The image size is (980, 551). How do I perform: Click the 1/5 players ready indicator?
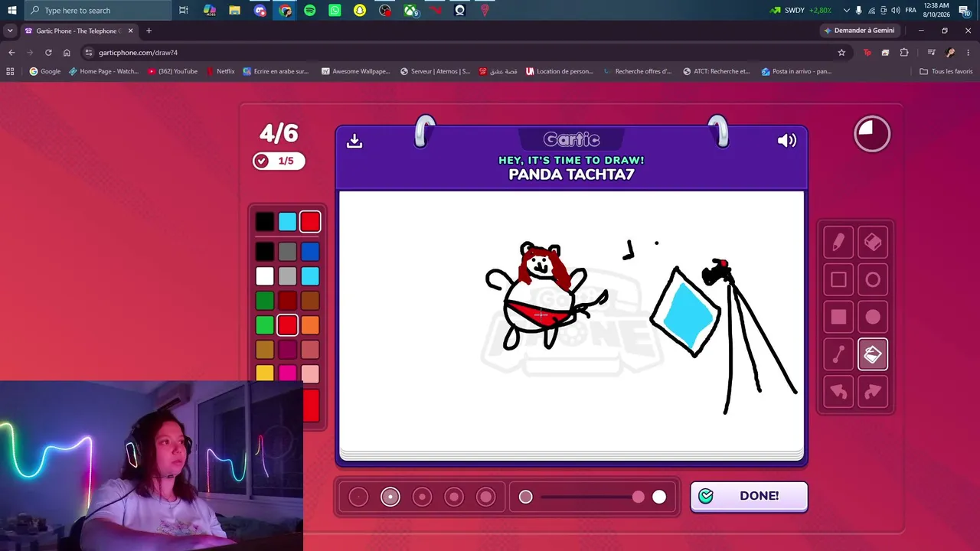(x=279, y=161)
